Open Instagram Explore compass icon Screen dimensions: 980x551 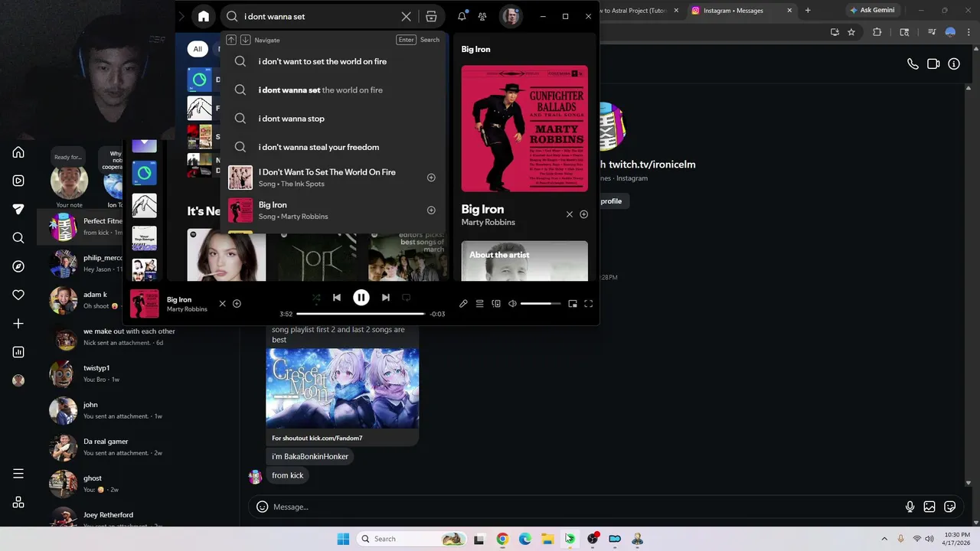tap(18, 266)
